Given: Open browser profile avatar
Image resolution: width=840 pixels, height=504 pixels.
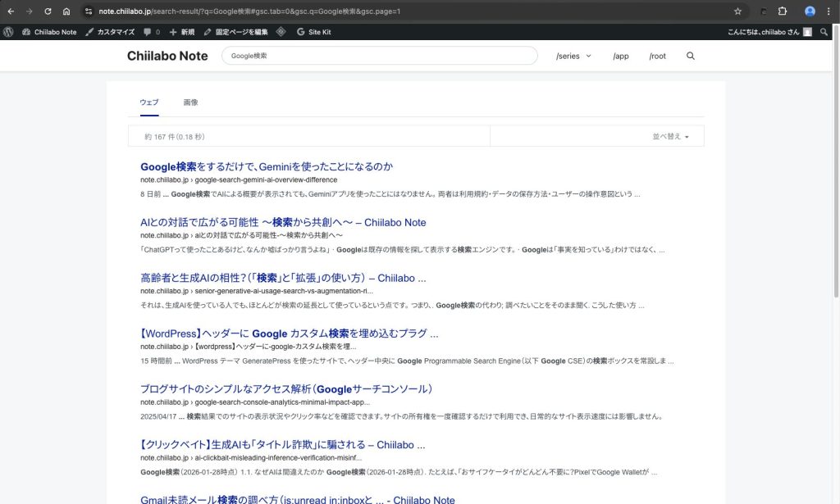Looking at the screenshot, I should [x=810, y=11].
